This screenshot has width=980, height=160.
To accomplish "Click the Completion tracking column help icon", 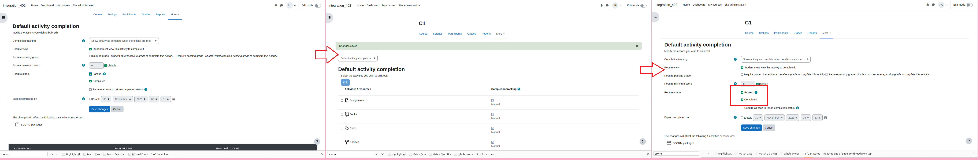I will tap(519, 89).
